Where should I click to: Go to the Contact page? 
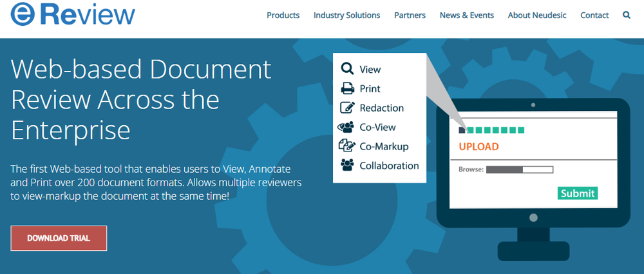594,15
